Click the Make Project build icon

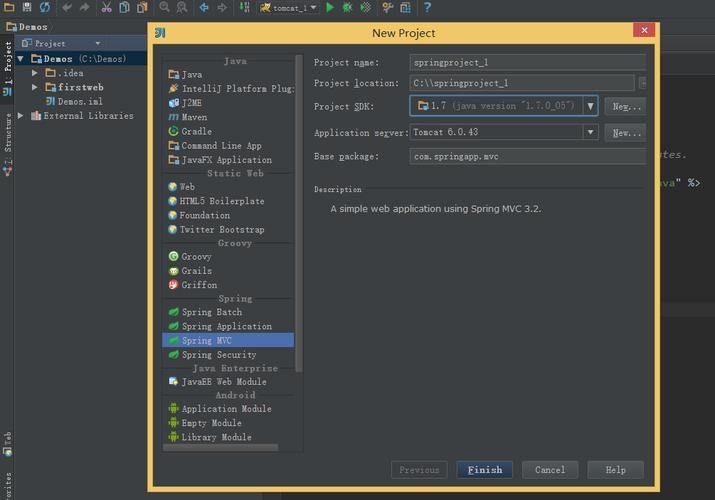click(245, 7)
